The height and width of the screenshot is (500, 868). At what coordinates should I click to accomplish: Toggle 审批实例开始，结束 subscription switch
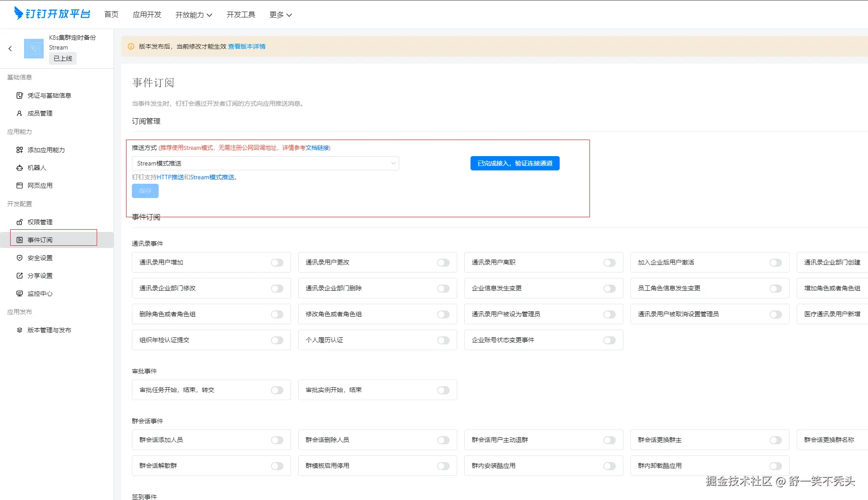[443, 390]
